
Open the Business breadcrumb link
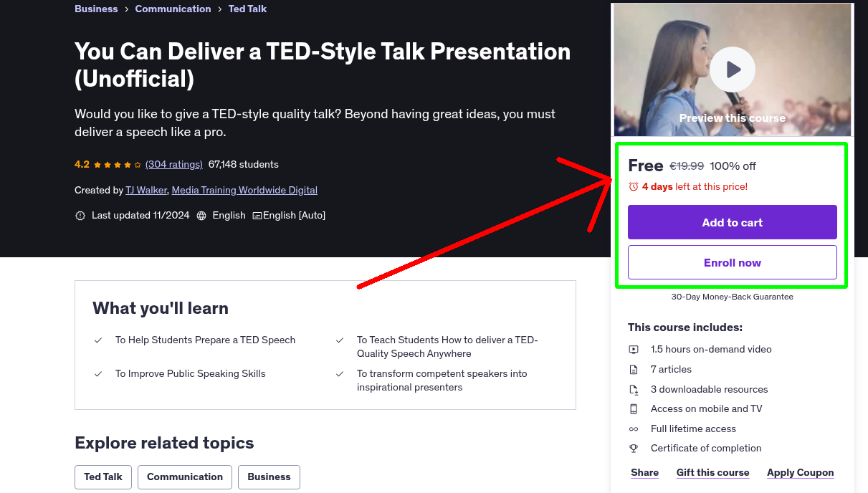click(96, 9)
